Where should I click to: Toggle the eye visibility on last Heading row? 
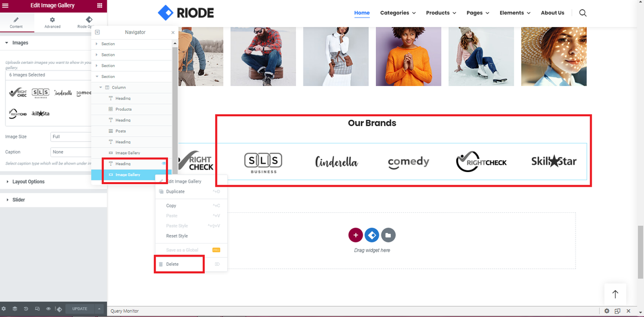pyautogui.click(x=164, y=164)
